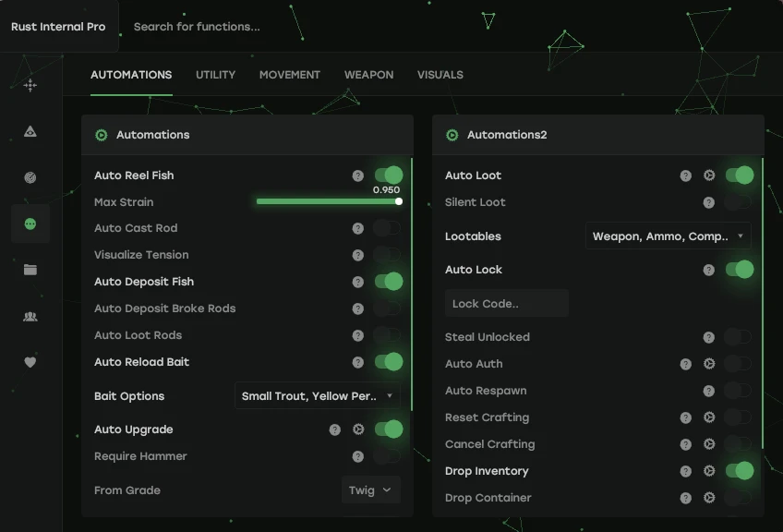The image size is (783, 532).
Task: Enable Auto Deposit Broke Rods toggle
Action: [388, 308]
